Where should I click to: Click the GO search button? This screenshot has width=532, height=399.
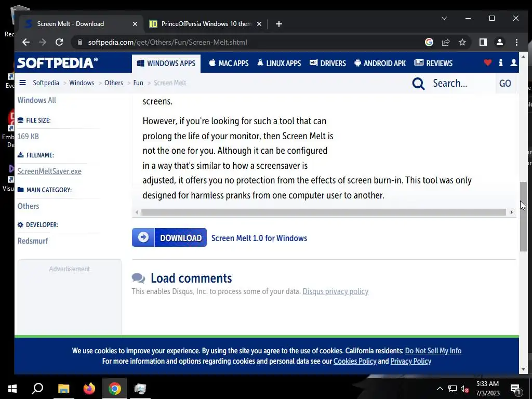(505, 84)
